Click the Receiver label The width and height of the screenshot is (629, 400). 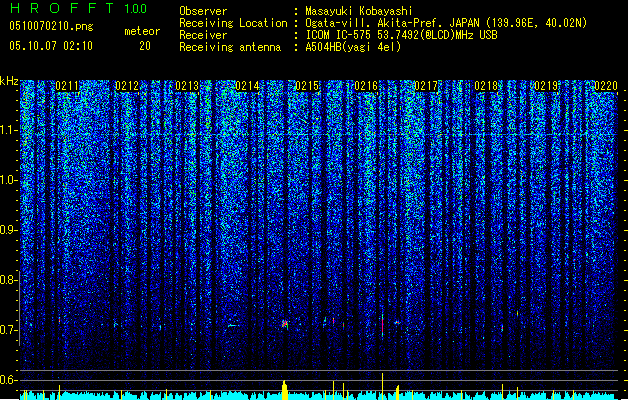click(203, 35)
